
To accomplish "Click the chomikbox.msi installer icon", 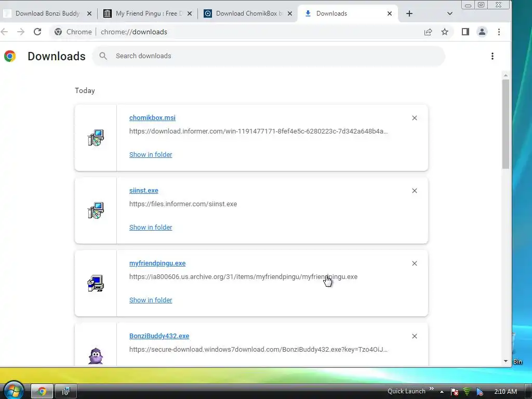I will click(96, 138).
